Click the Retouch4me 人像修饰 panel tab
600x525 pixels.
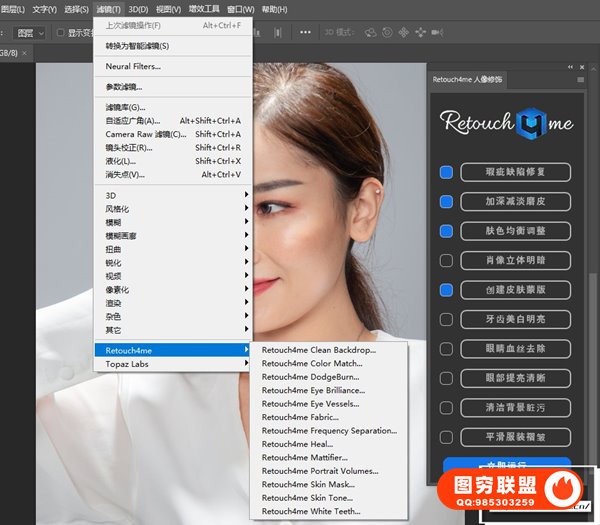467,78
